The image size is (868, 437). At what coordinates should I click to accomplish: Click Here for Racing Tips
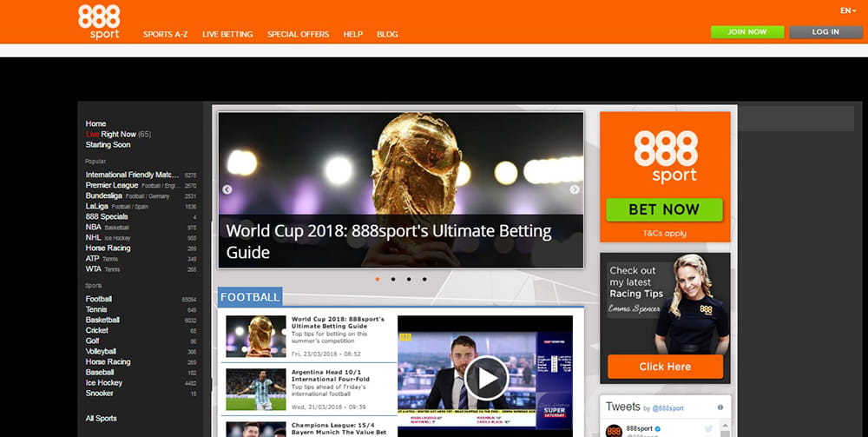coord(665,367)
